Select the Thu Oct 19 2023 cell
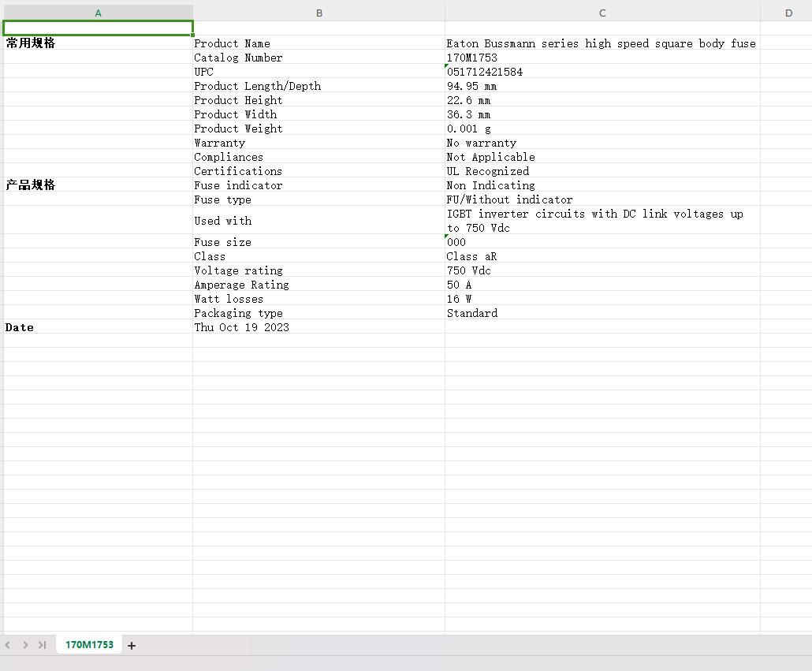 (318, 326)
